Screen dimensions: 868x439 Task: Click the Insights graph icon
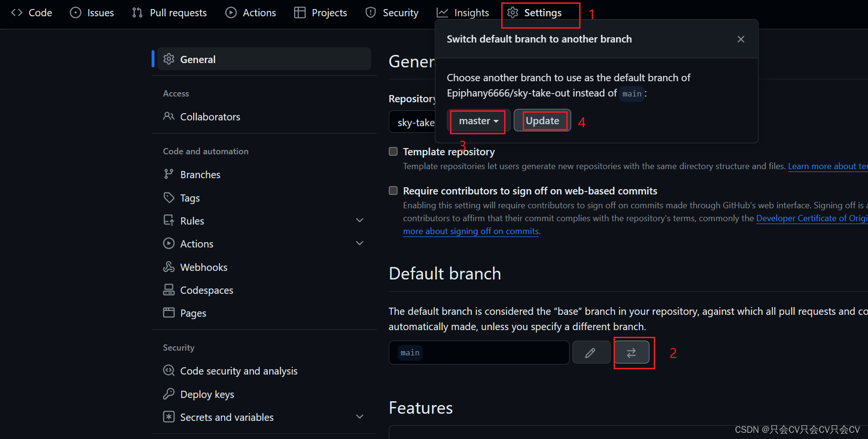point(442,13)
